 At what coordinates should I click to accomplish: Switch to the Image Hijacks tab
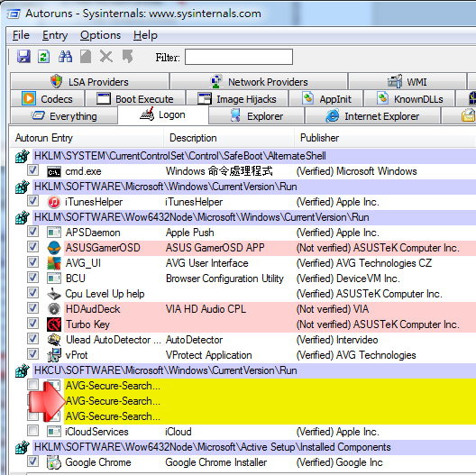click(237, 98)
